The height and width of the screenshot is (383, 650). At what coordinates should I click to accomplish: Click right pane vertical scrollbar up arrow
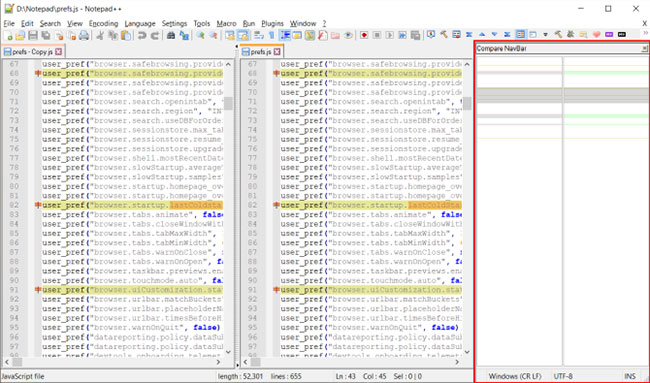pyautogui.click(x=467, y=64)
